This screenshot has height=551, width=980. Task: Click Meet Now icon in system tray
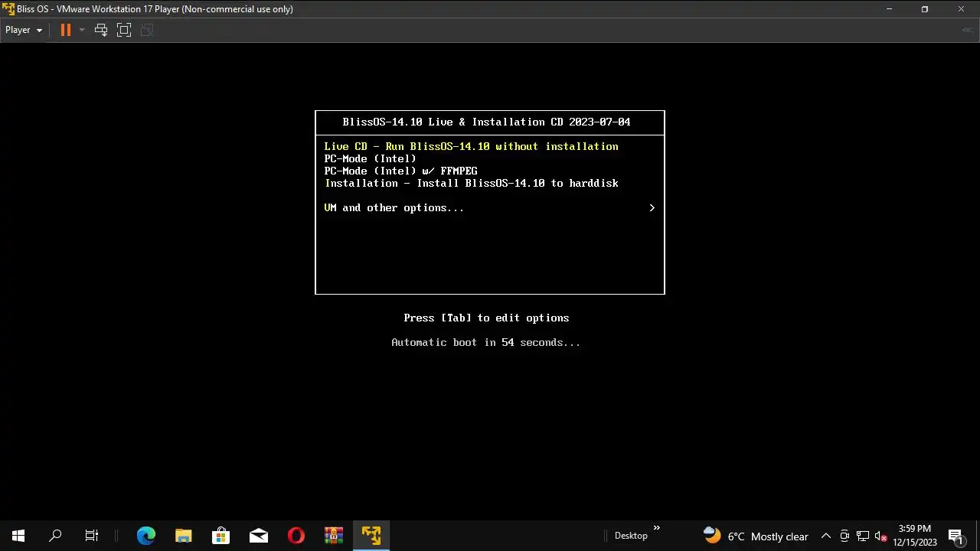coord(844,536)
